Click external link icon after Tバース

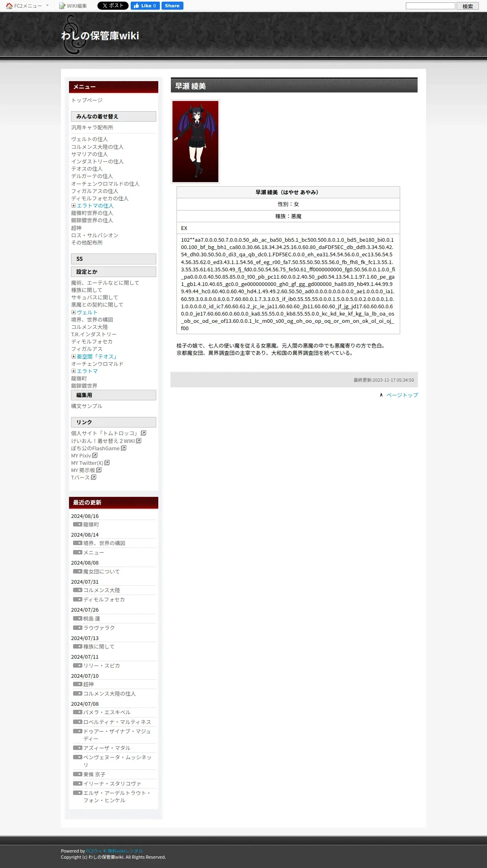tap(94, 477)
